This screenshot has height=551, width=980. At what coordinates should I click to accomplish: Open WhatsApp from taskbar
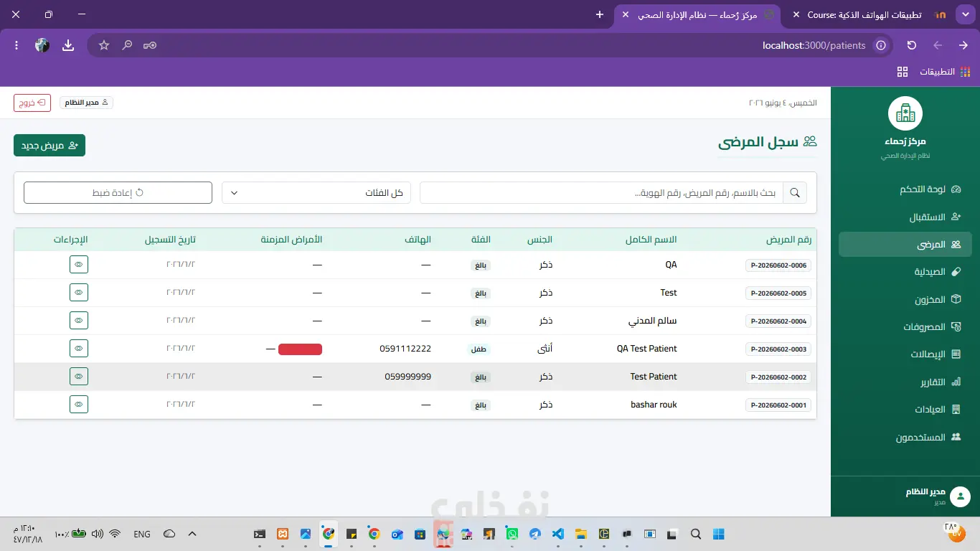pos(512,534)
